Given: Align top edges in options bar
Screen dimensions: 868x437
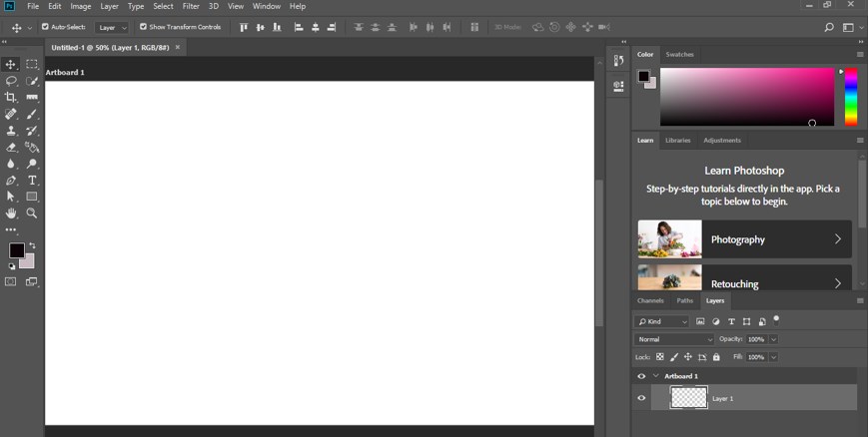Looking at the screenshot, I should coord(244,27).
